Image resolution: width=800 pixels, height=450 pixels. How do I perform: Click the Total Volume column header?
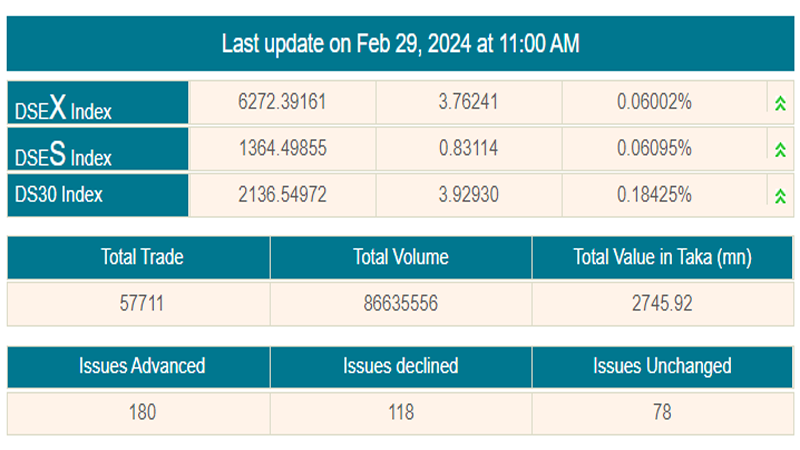(x=400, y=257)
